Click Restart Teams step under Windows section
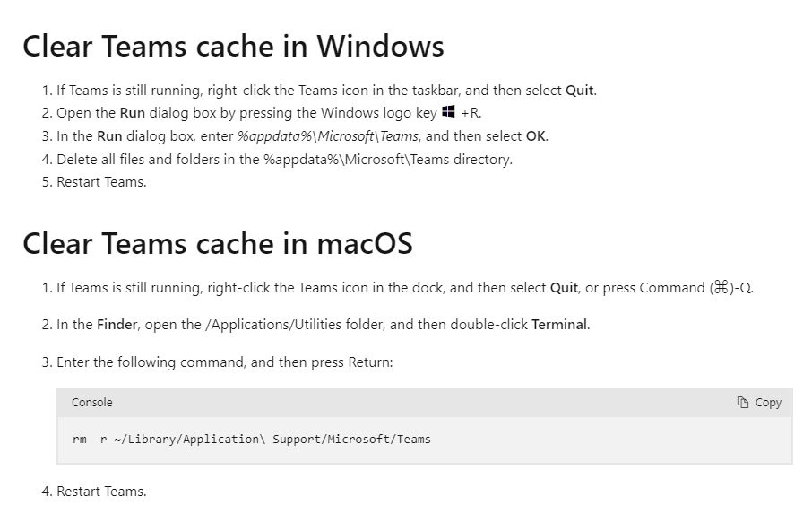The image size is (812, 514). point(101,182)
